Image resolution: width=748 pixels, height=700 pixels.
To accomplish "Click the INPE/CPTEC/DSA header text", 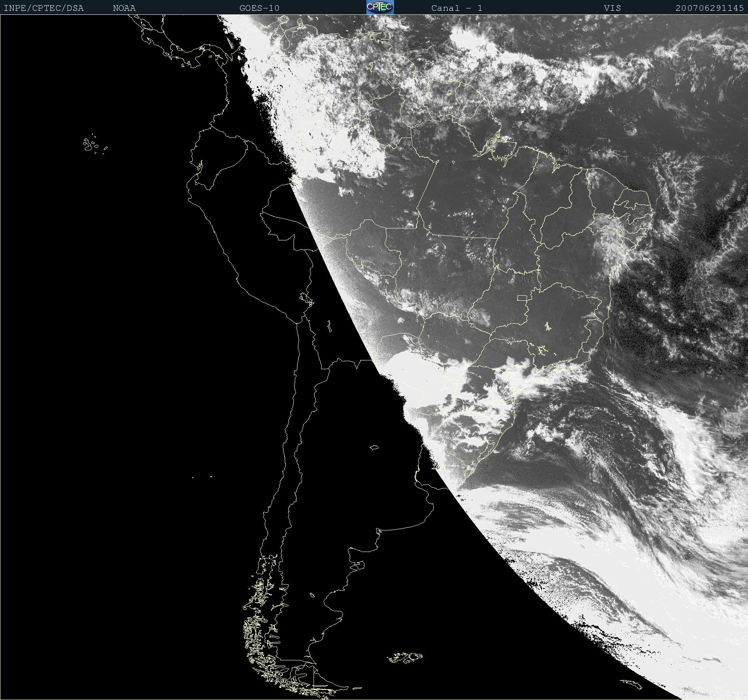I will (44, 8).
